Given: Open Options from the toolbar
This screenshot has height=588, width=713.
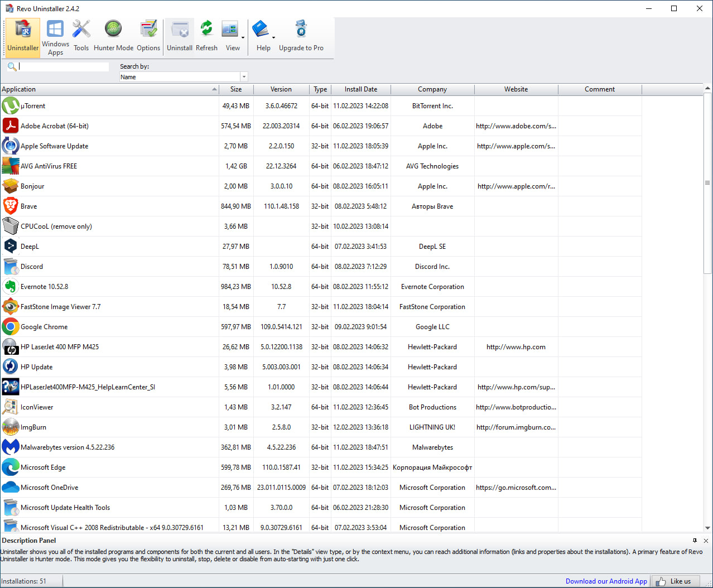Looking at the screenshot, I should (148, 37).
